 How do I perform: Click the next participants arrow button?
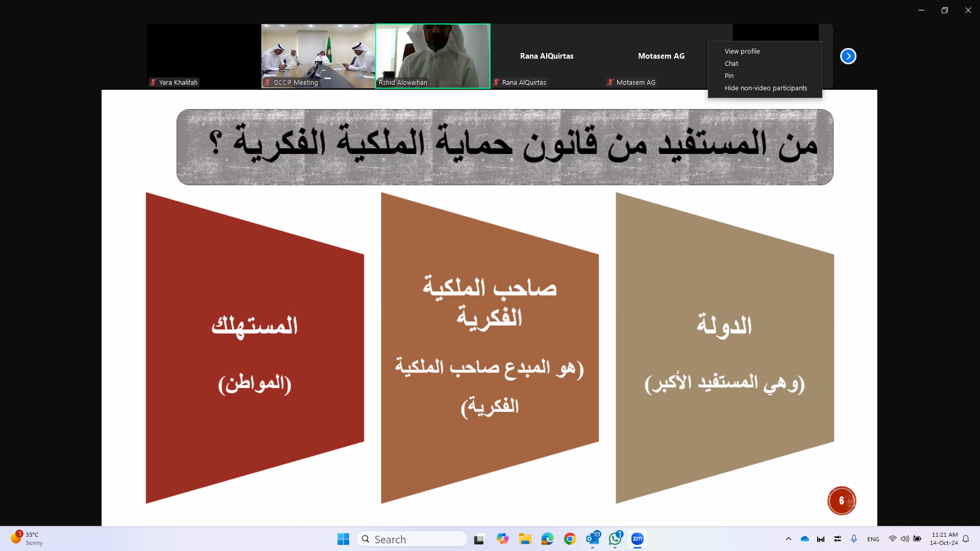click(x=848, y=56)
